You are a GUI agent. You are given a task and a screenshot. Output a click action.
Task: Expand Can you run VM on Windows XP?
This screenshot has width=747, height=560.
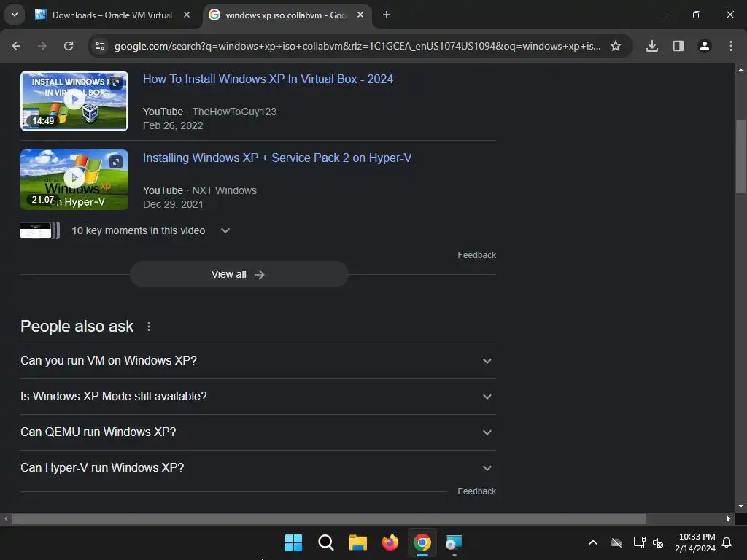(x=258, y=361)
